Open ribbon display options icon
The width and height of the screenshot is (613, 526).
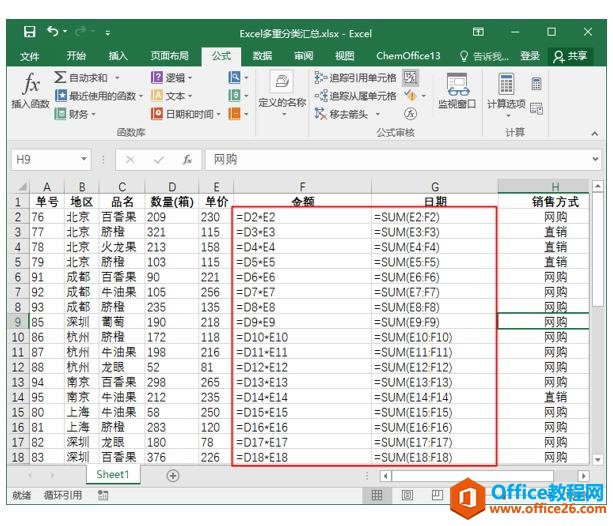(x=478, y=32)
